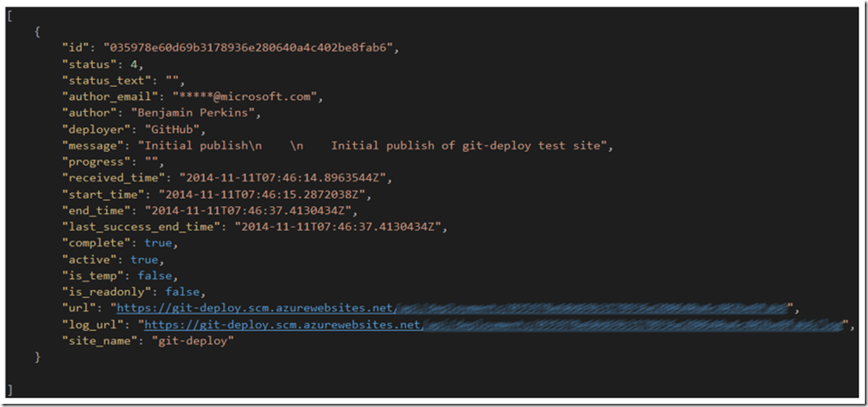Click the true value of complete
Screen dimensions: 868x407
tap(158, 243)
